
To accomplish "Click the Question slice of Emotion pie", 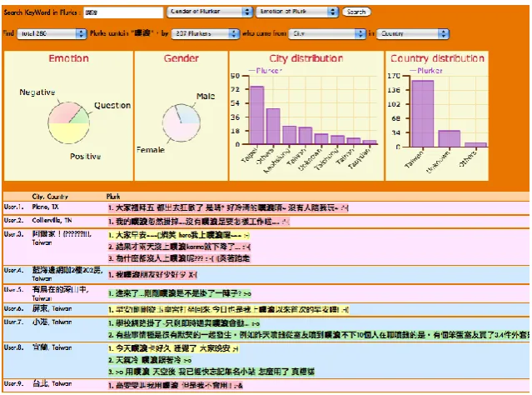I will point(81,117).
